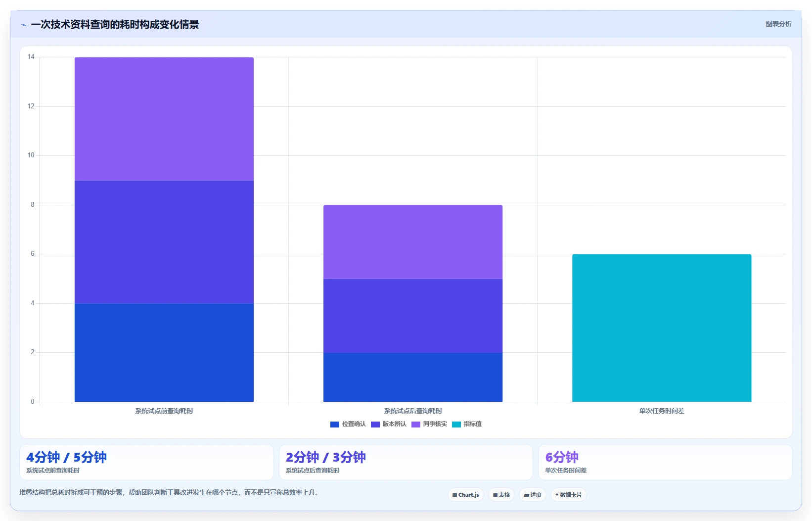
Task: Click the Chart.js tag button
Action: pos(466,495)
